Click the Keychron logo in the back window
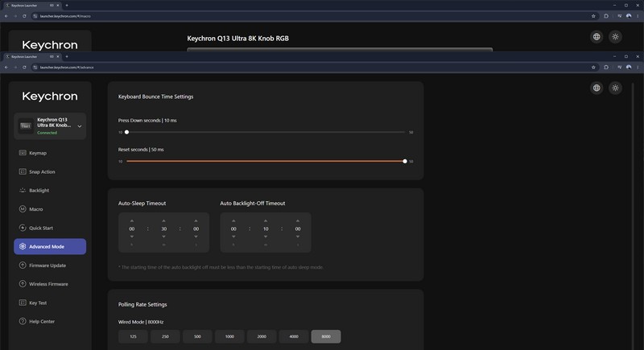This screenshot has height=350, width=644. 50,45
